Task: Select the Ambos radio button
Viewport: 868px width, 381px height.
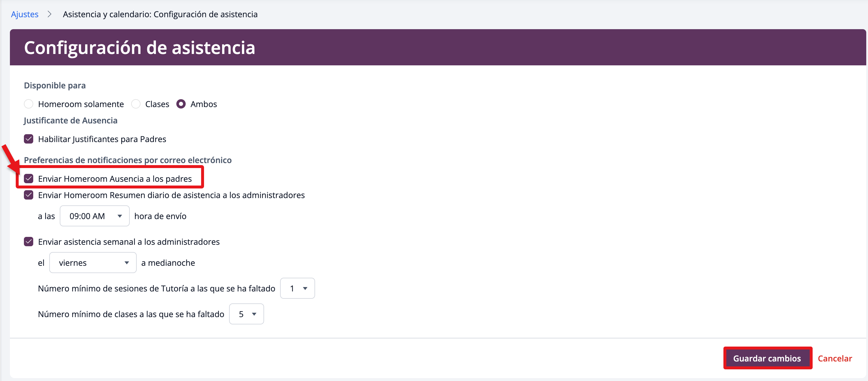Action: [181, 104]
